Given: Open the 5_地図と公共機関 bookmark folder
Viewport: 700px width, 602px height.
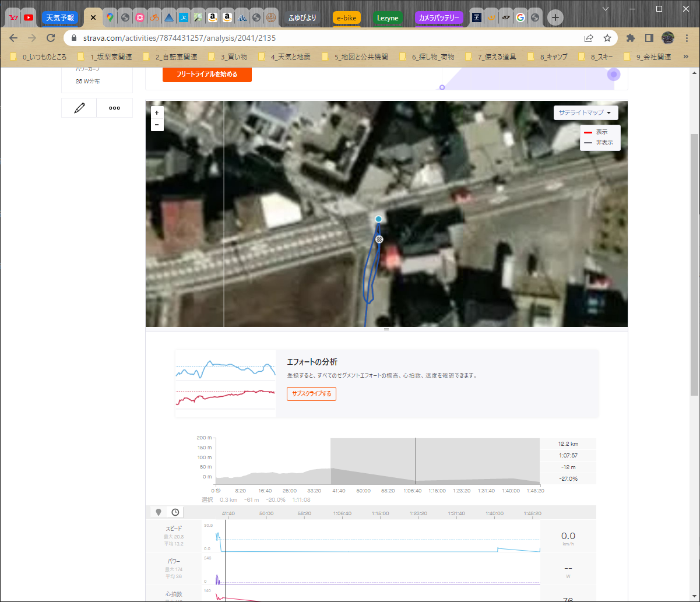Looking at the screenshot, I should (x=356, y=57).
